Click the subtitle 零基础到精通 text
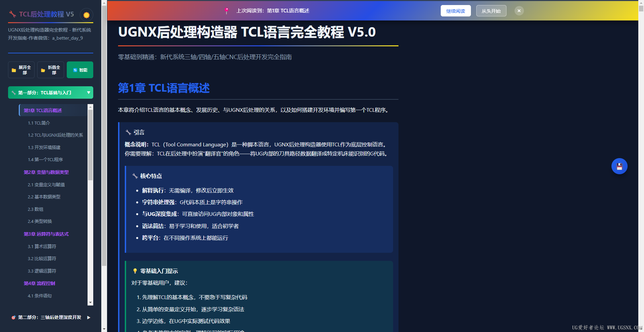This screenshot has width=644, height=332. point(205,57)
